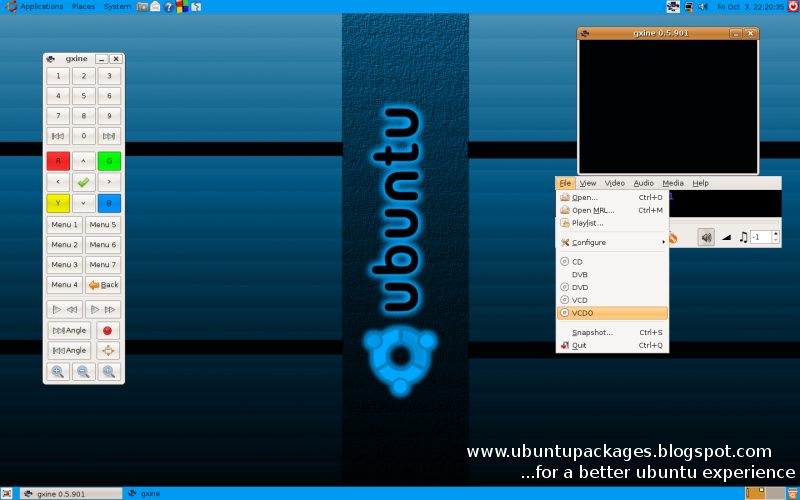Click the yellow Y button on the gxine remote
The width and height of the screenshot is (800, 500).
(58, 203)
